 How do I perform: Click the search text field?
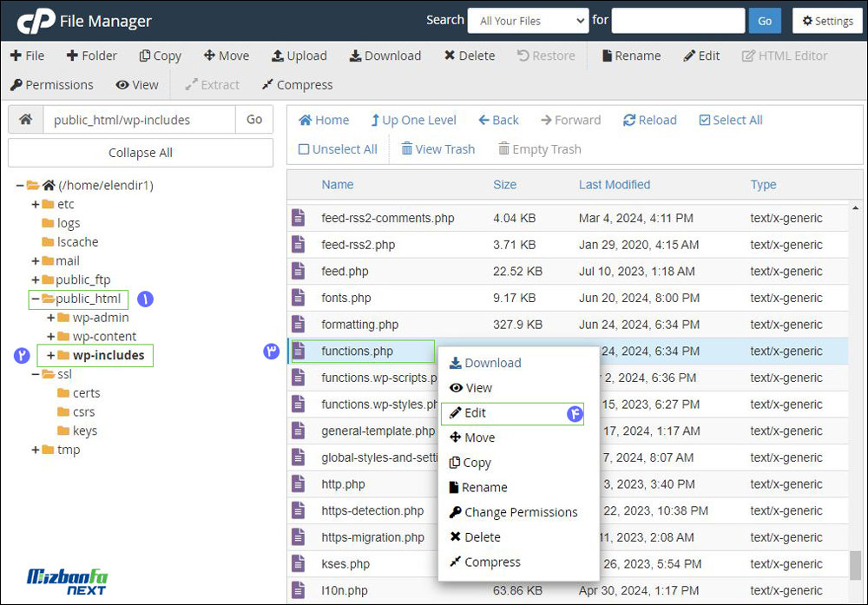(678, 21)
